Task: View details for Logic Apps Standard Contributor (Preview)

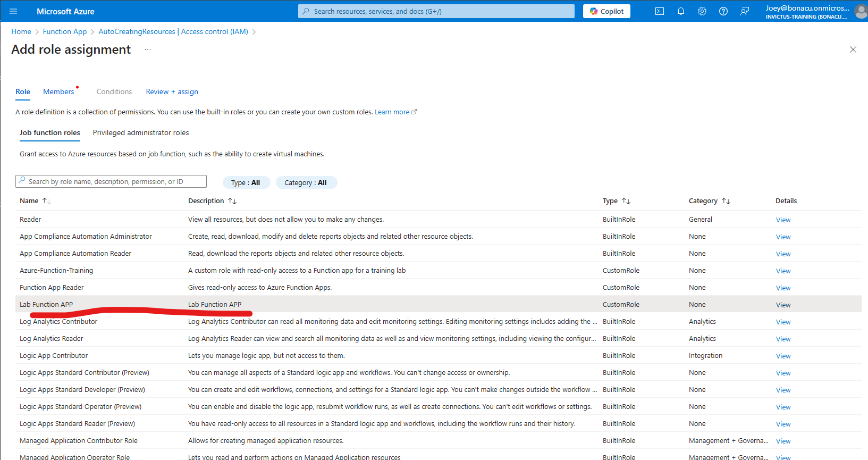Action: pyautogui.click(x=783, y=373)
